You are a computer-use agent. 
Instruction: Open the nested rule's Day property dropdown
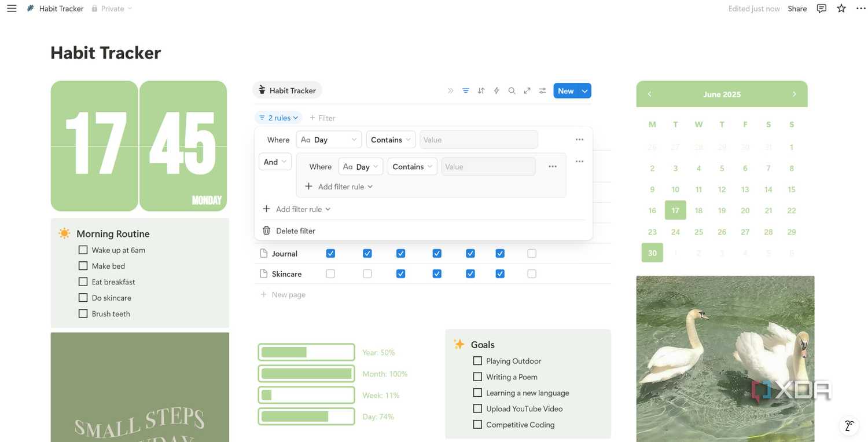361,167
